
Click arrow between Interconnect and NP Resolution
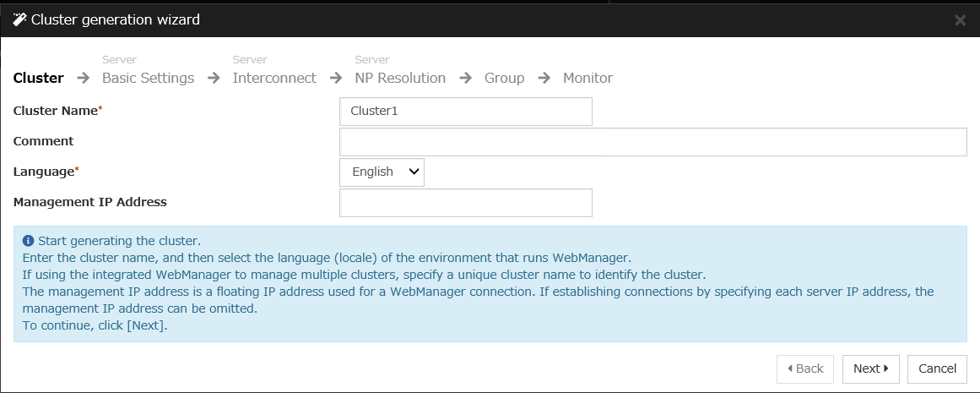point(336,78)
